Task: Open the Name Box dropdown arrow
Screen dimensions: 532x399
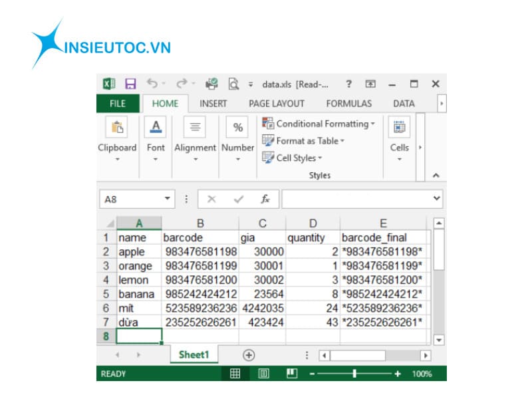Action: (x=167, y=199)
